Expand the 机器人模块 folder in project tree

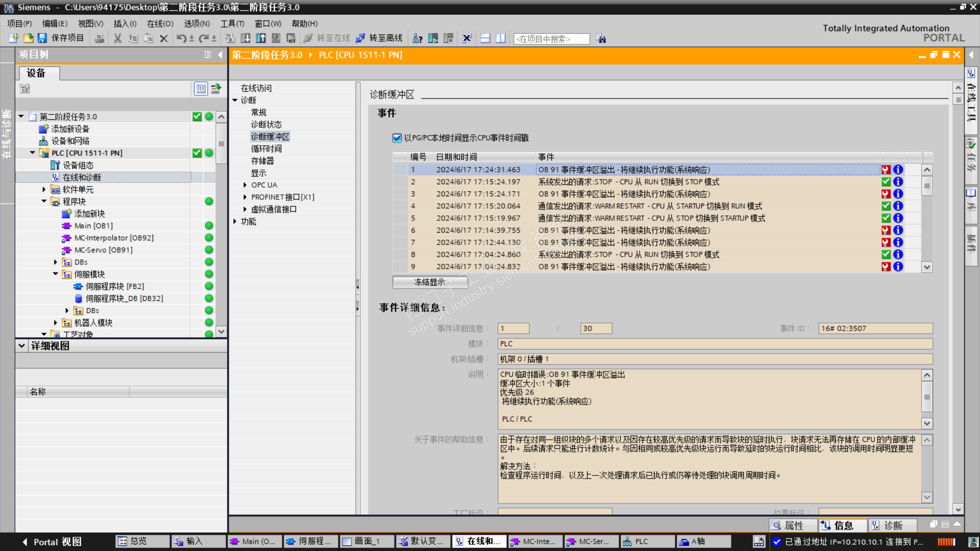click(56, 322)
